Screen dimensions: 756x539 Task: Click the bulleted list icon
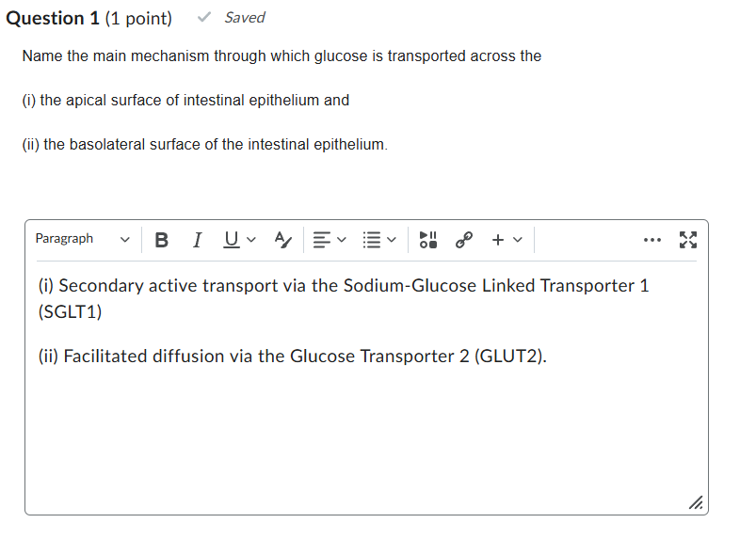pos(372,239)
